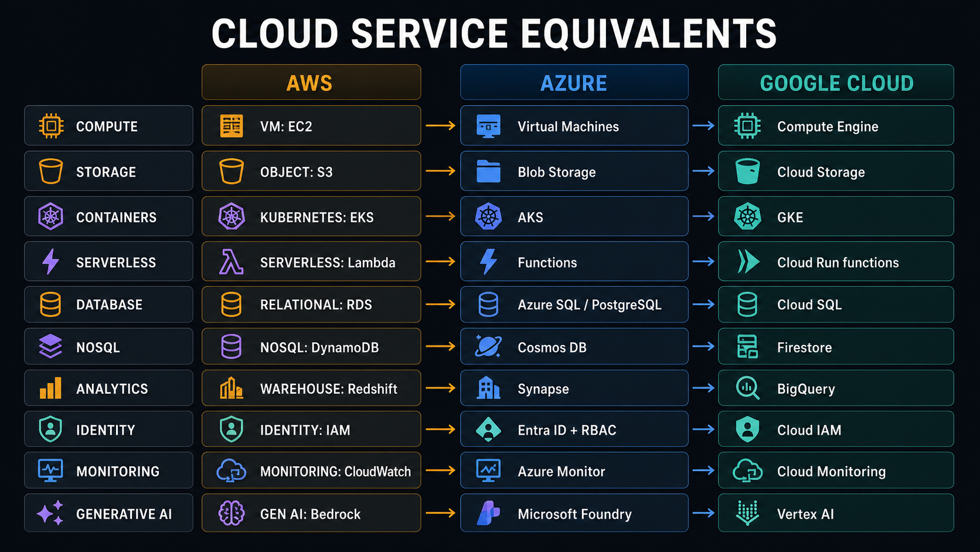Select the GOOGLE CLOUD column header
The width and height of the screenshot is (980, 552).
tap(836, 82)
